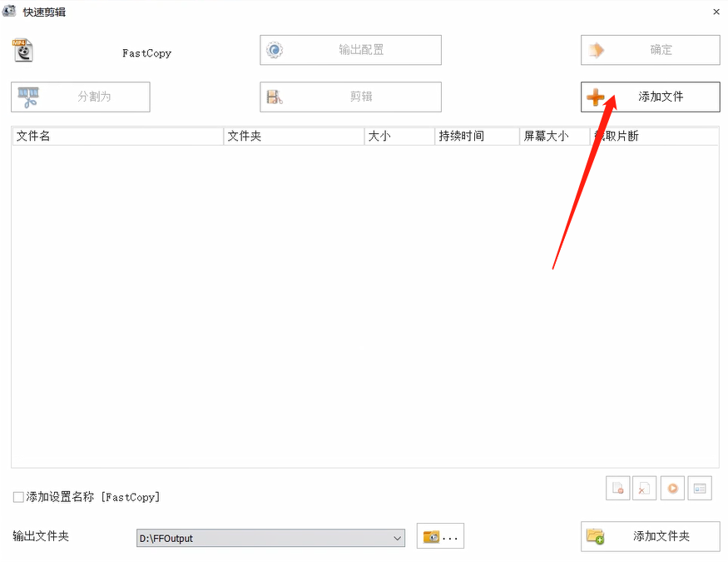Click the play preview icon

672,488
